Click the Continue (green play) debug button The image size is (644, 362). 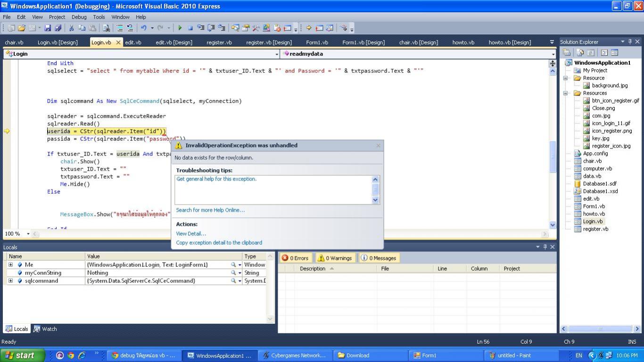coord(180,28)
